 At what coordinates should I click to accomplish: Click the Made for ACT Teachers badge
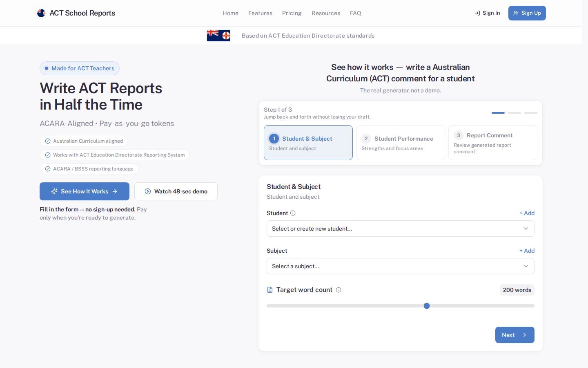pos(80,68)
